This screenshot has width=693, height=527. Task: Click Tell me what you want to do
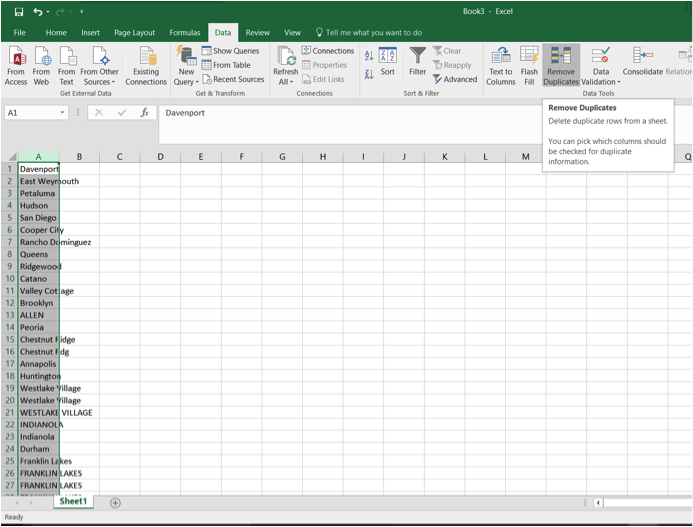click(x=369, y=33)
